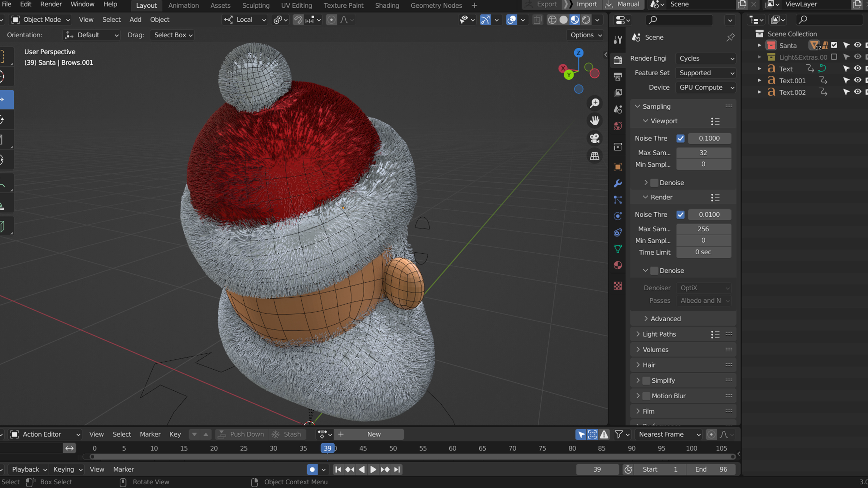
Task: Click the End frame 96 field
Action: (x=711, y=469)
